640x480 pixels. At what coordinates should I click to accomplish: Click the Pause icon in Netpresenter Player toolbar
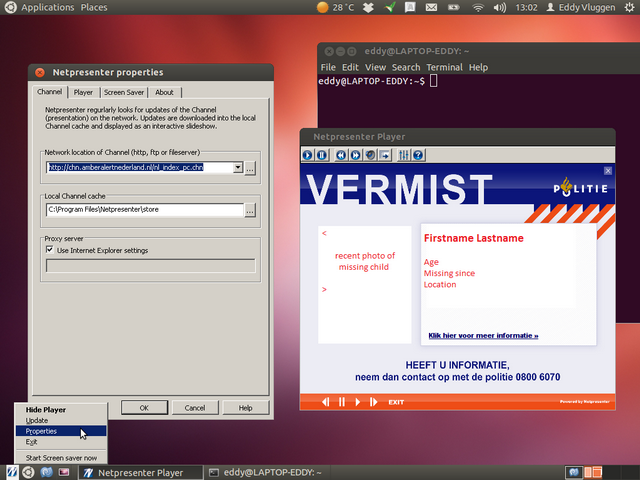point(322,155)
